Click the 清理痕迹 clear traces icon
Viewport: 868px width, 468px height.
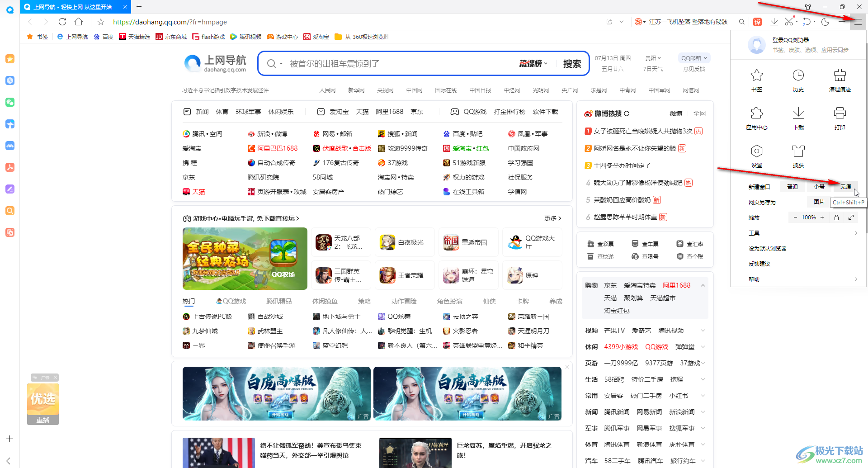[x=840, y=80]
